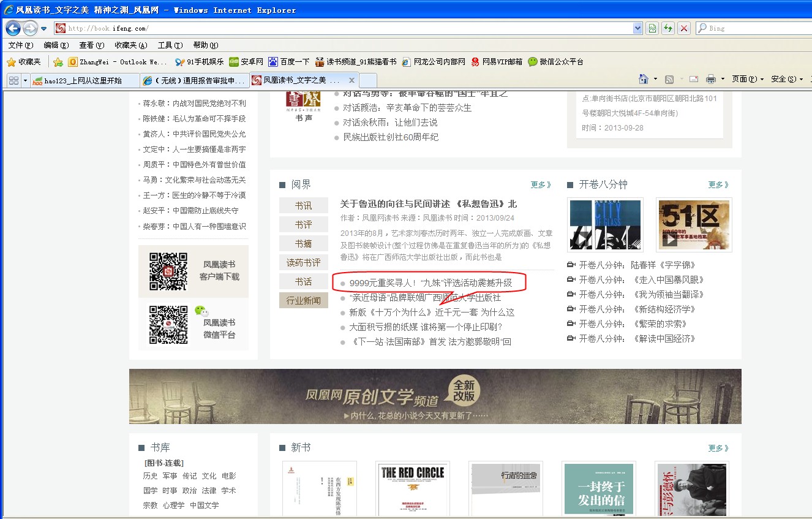Open the 文件 menu
This screenshot has width=812, height=519.
click(21, 45)
